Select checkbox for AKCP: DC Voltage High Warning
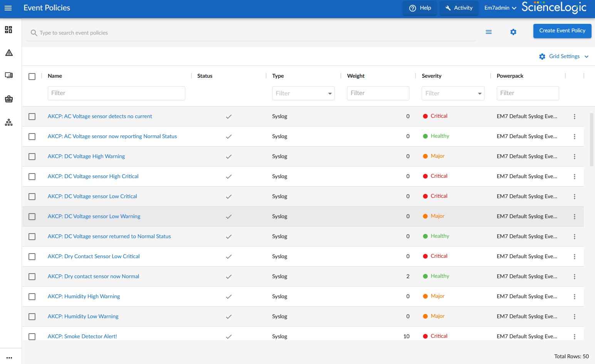595x364 pixels. coord(32,157)
